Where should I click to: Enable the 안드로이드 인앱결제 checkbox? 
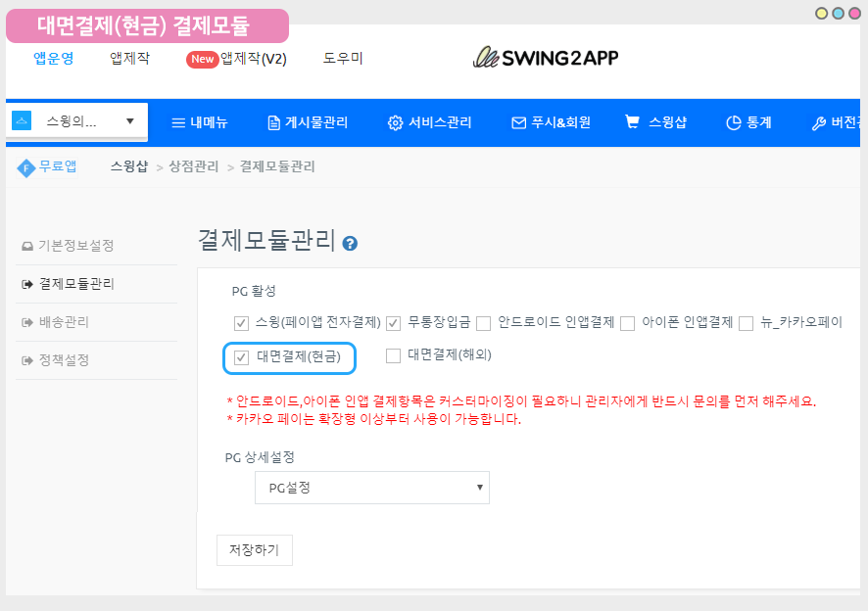tap(483, 323)
